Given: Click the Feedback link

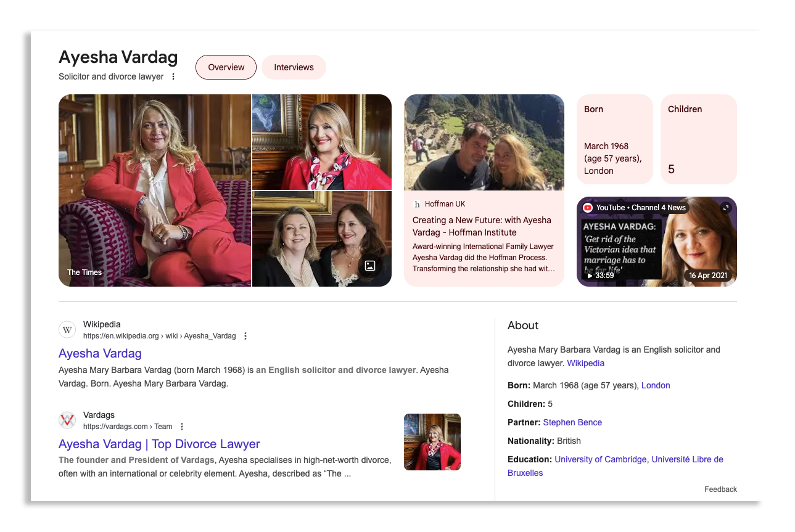Looking at the screenshot, I should click(720, 489).
